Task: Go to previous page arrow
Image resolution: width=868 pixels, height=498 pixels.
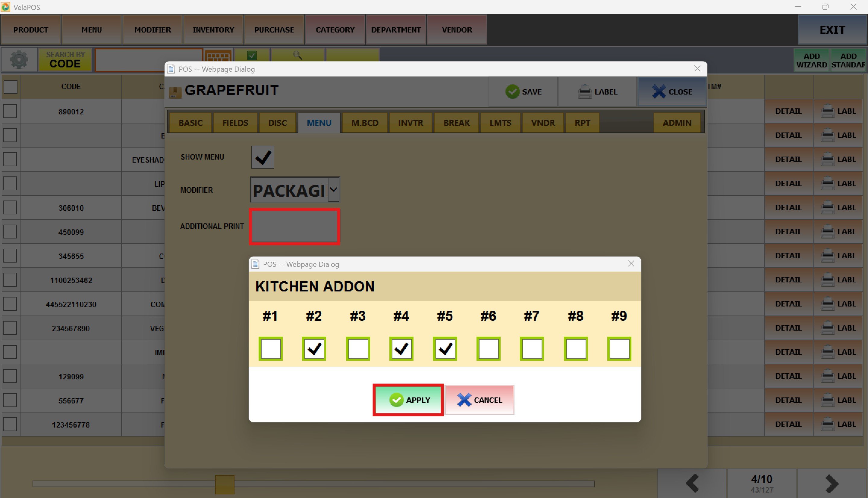Action: tap(692, 483)
